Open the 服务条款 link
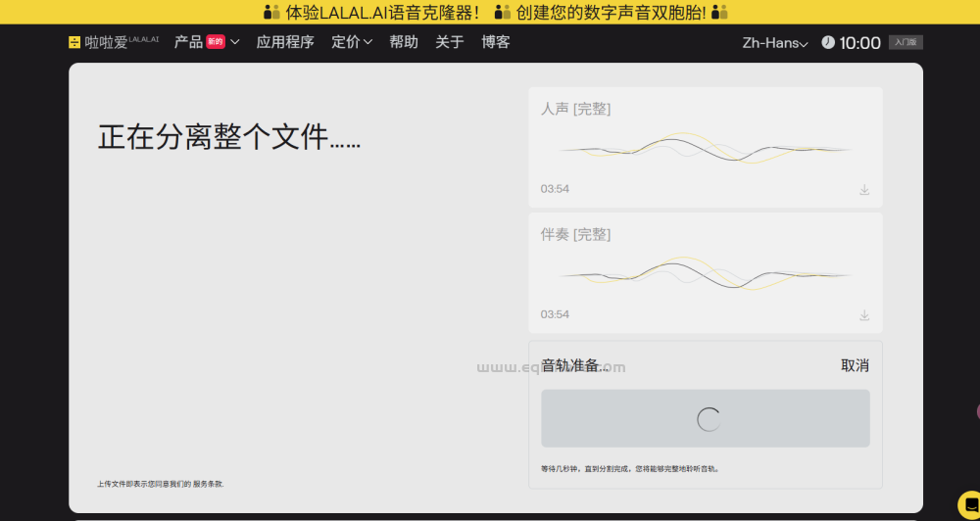This screenshot has width=980, height=521. pyautogui.click(x=208, y=484)
